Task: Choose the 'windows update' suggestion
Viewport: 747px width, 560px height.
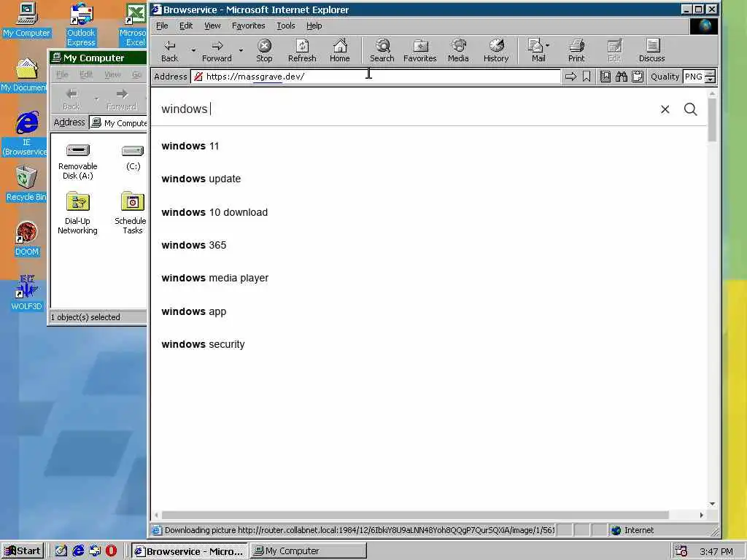Action: (429, 179)
